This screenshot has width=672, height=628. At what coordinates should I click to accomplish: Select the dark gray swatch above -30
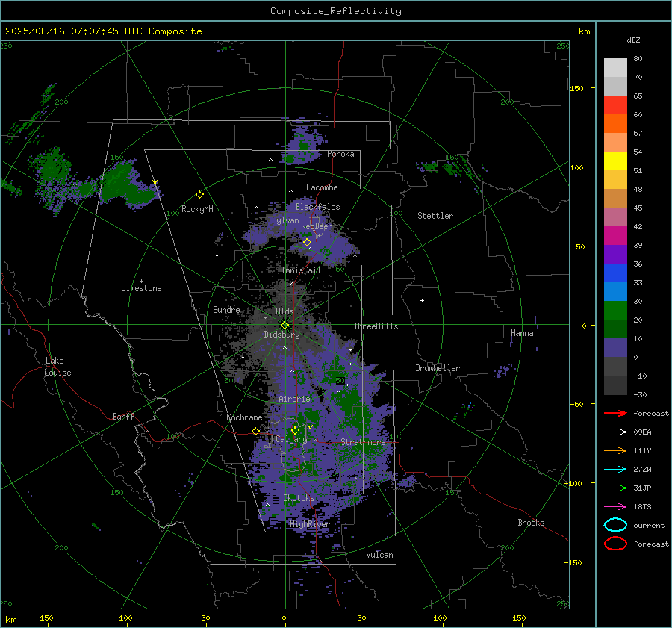[615, 385]
